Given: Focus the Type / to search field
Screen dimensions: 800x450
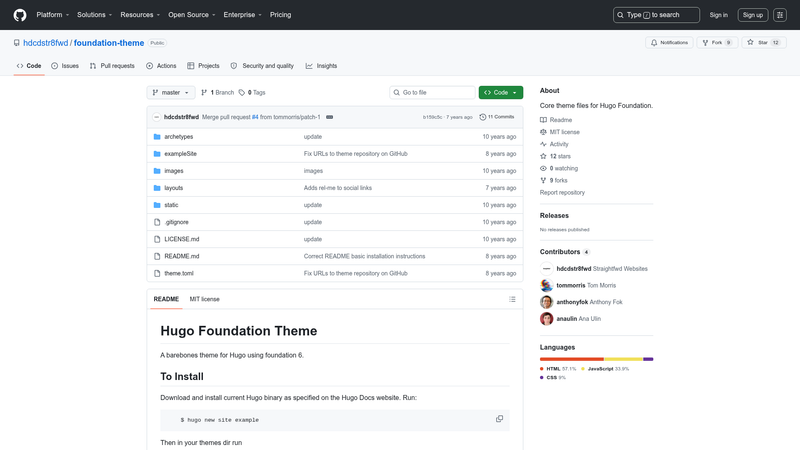Looking at the screenshot, I should coord(656,15).
